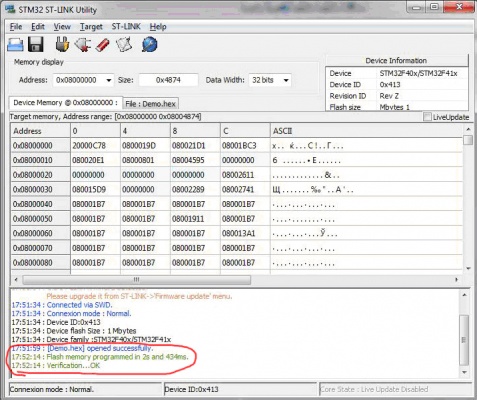Click the memory table scroll up arrow
This screenshot has width=477, height=400.
[x=468, y=129]
